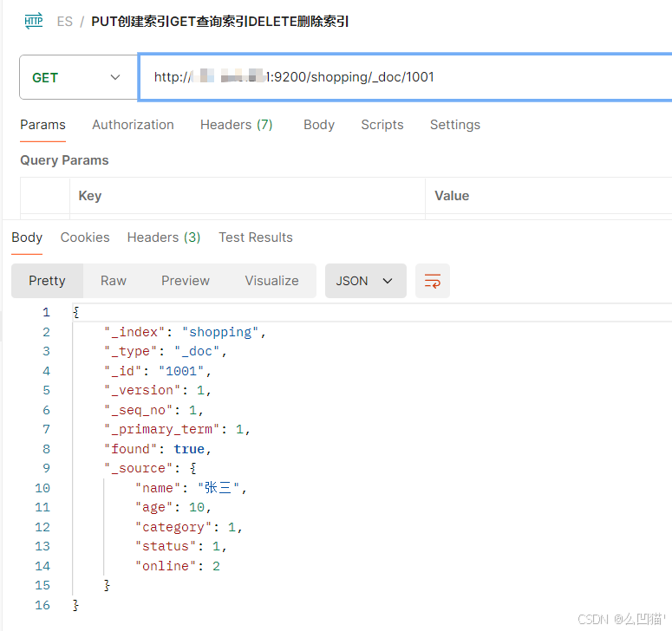This screenshot has width=672, height=631.
Task: Select the request Body tab
Action: click(x=318, y=125)
